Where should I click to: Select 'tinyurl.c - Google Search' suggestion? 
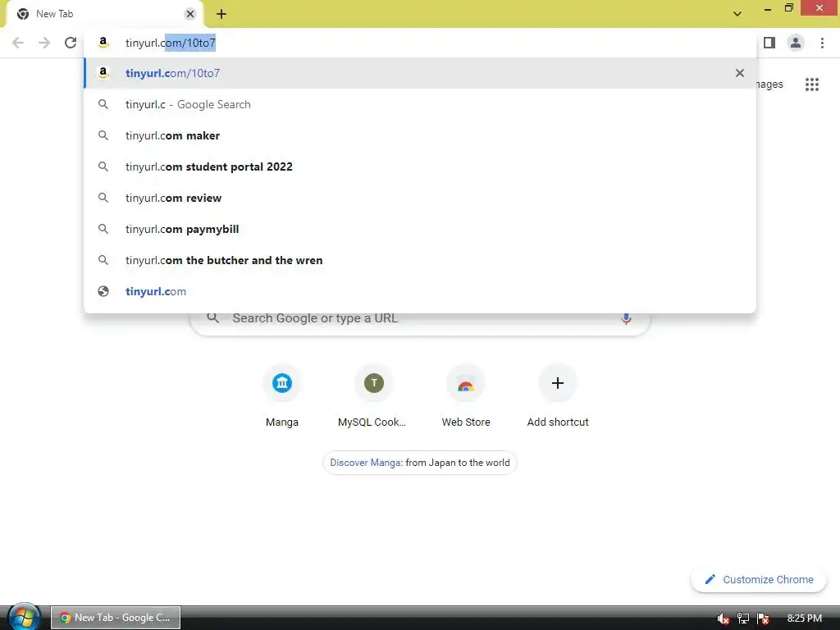tap(420, 104)
